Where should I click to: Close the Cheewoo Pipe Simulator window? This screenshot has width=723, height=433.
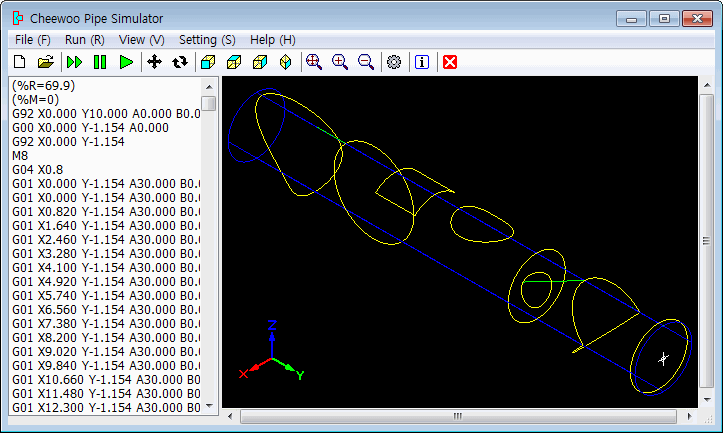tap(697, 19)
